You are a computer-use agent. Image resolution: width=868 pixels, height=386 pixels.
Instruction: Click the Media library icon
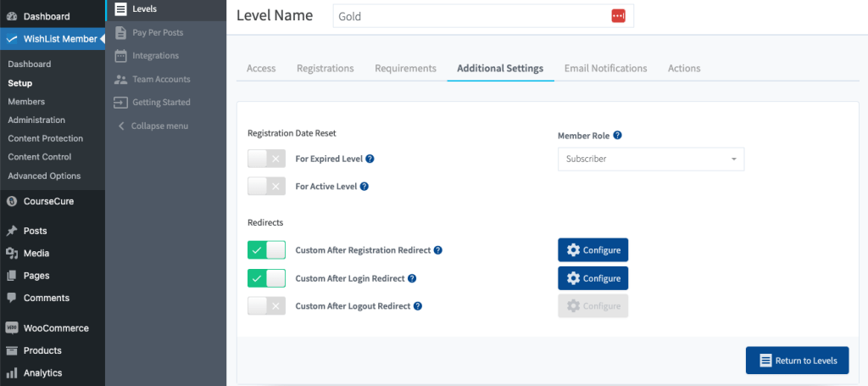pos(12,253)
